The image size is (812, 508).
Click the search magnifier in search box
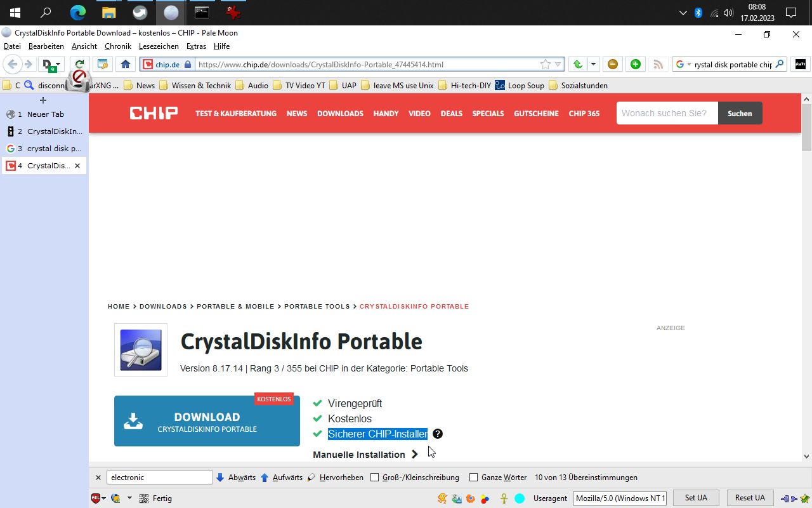780,64
